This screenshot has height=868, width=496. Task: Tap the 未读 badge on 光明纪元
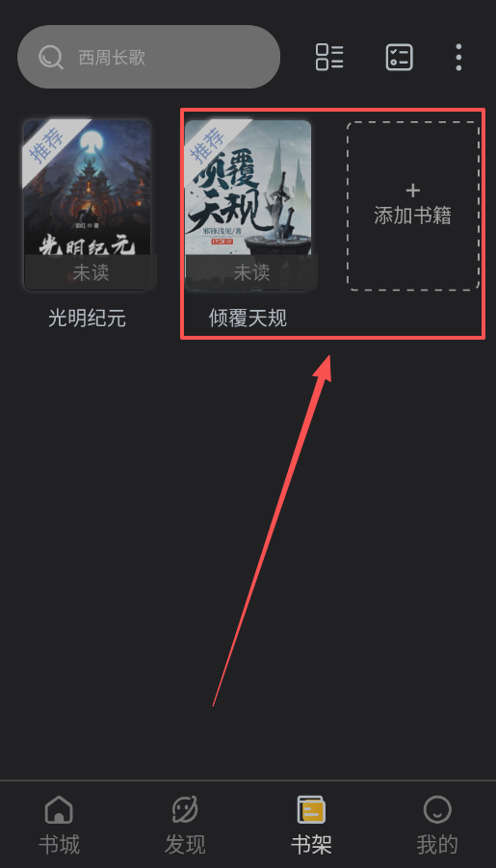pyautogui.click(x=91, y=272)
